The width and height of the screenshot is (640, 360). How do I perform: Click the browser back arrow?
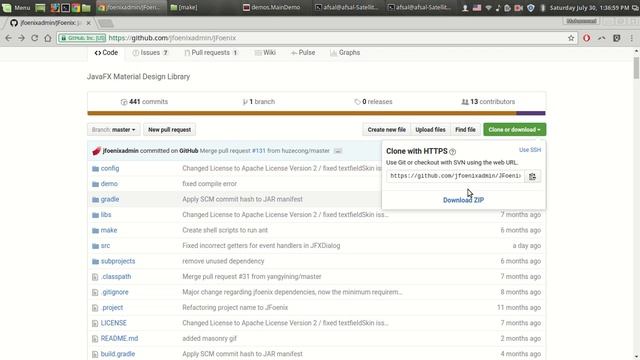9,38
